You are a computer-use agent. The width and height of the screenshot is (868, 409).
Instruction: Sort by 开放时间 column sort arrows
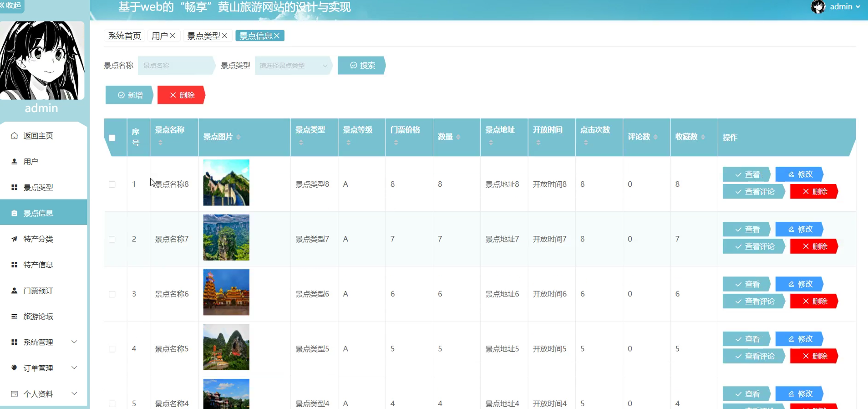pyautogui.click(x=538, y=143)
